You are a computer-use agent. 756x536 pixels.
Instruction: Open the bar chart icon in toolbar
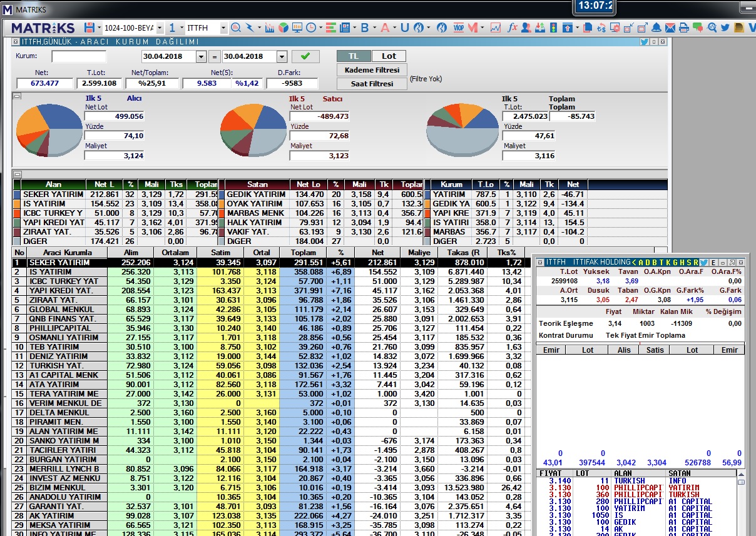coord(270,28)
